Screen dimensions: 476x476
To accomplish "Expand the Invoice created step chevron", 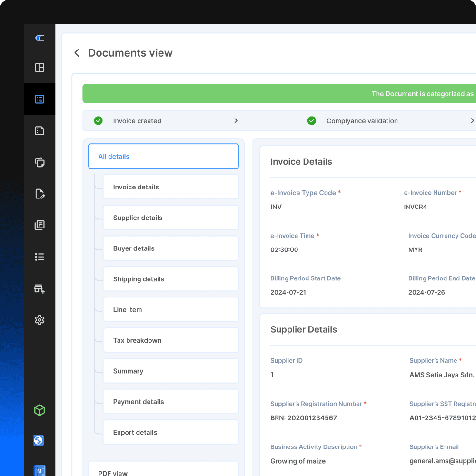I will 236,120.
